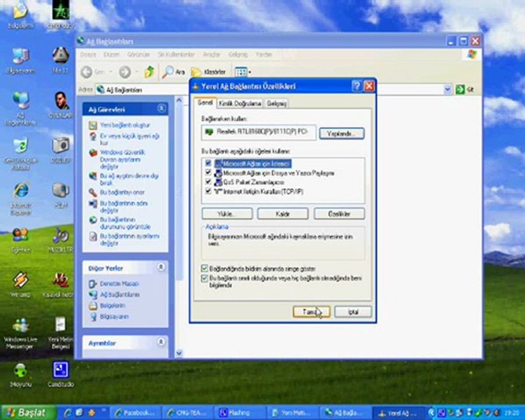Open forward button history dropdown
This screenshot has height=420, width=525.
[136, 72]
